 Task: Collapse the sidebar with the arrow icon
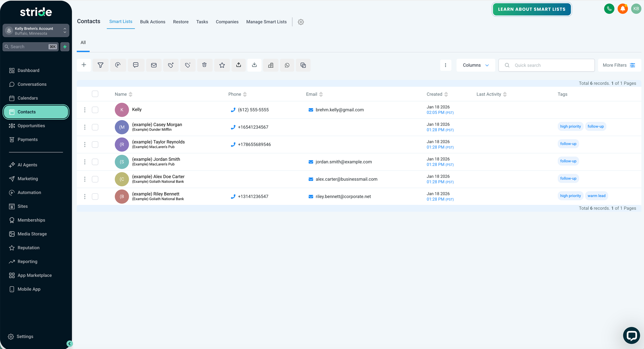click(70, 344)
